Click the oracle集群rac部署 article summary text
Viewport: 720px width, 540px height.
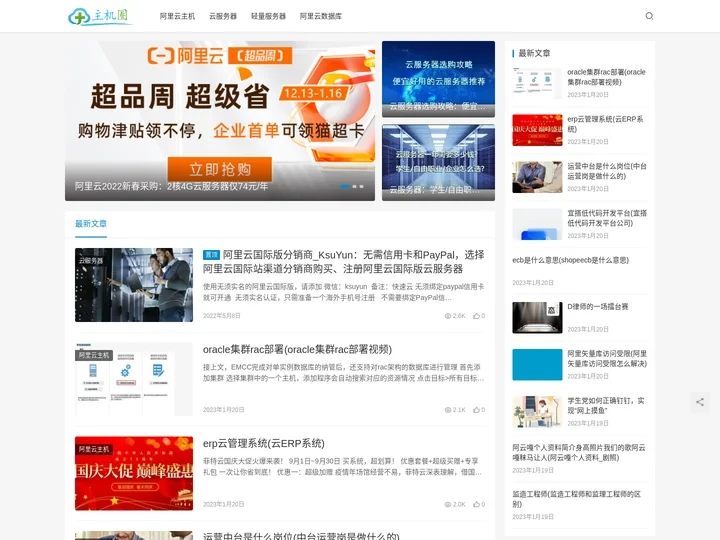[x=343, y=373]
